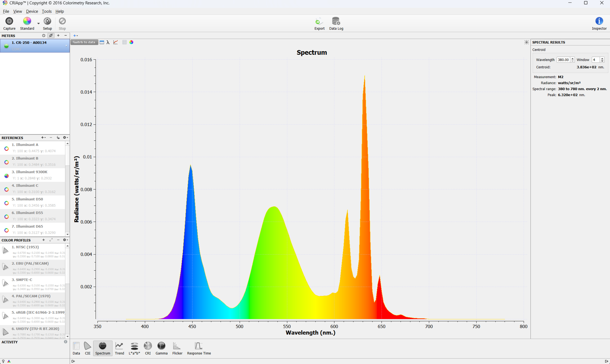
Task: Open the Device menu
Action: (x=32, y=12)
